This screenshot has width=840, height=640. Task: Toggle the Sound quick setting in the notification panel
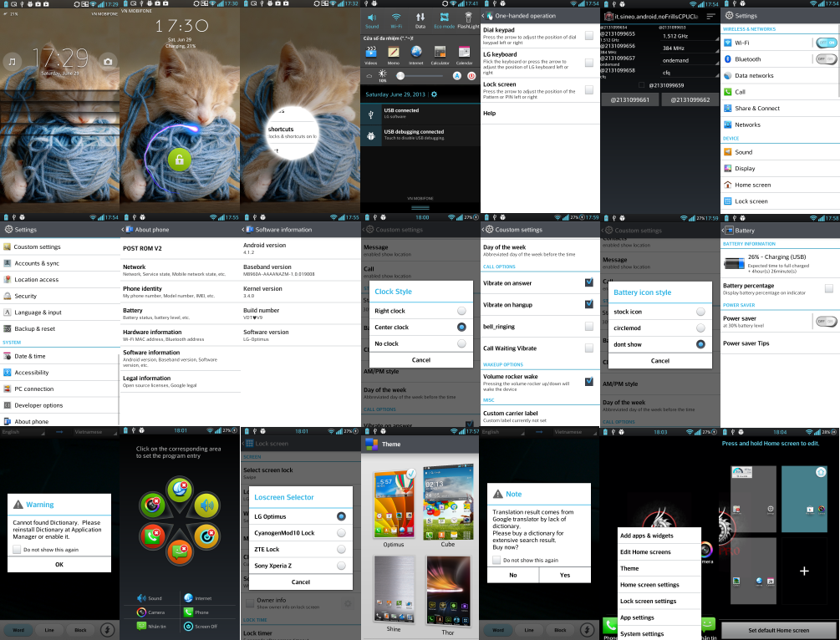(x=372, y=20)
